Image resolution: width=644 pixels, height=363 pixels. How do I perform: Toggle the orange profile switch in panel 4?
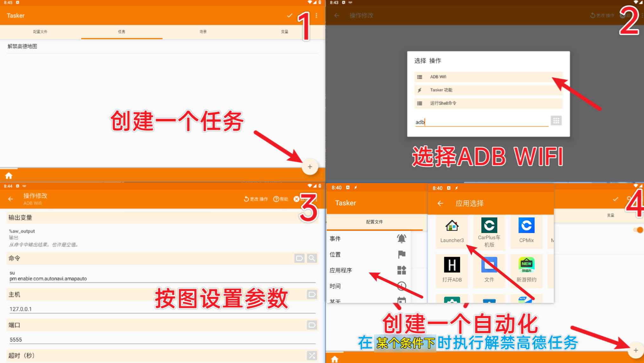point(638,230)
